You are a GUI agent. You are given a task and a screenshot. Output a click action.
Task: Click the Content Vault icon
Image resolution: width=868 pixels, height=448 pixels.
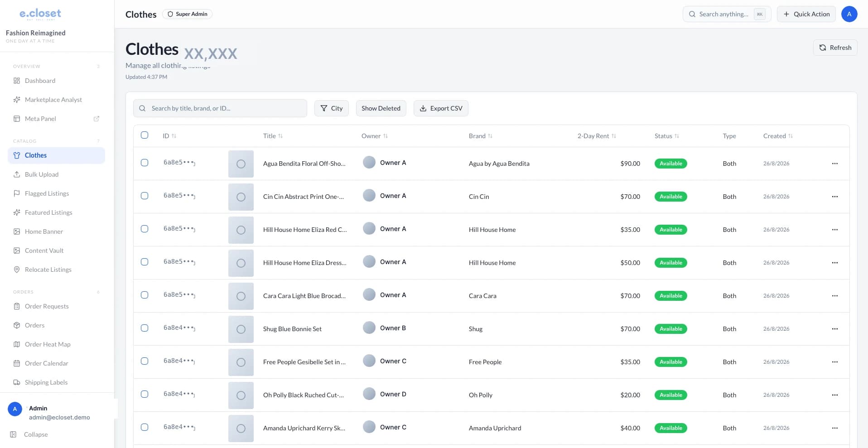pyautogui.click(x=17, y=250)
